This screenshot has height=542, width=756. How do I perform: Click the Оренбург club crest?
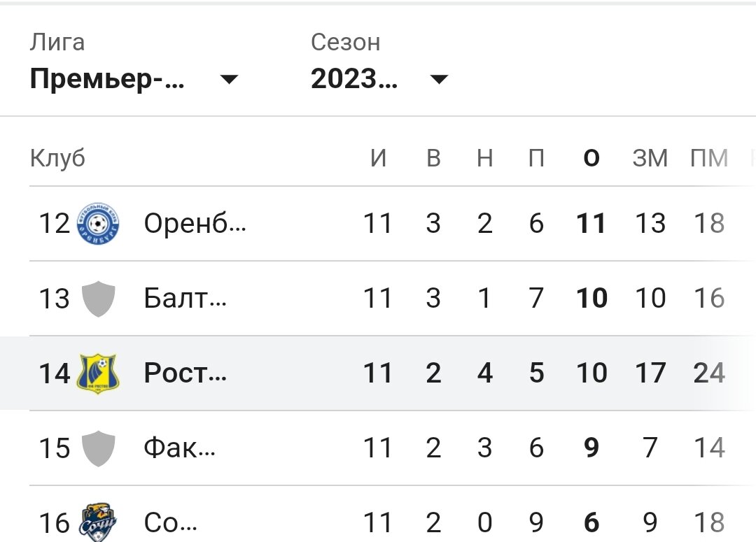click(x=97, y=224)
